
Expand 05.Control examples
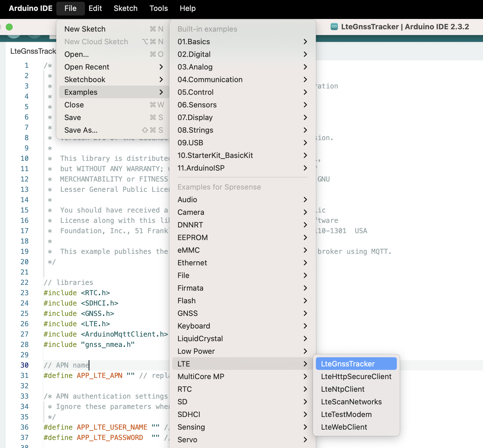coord(243,92)
